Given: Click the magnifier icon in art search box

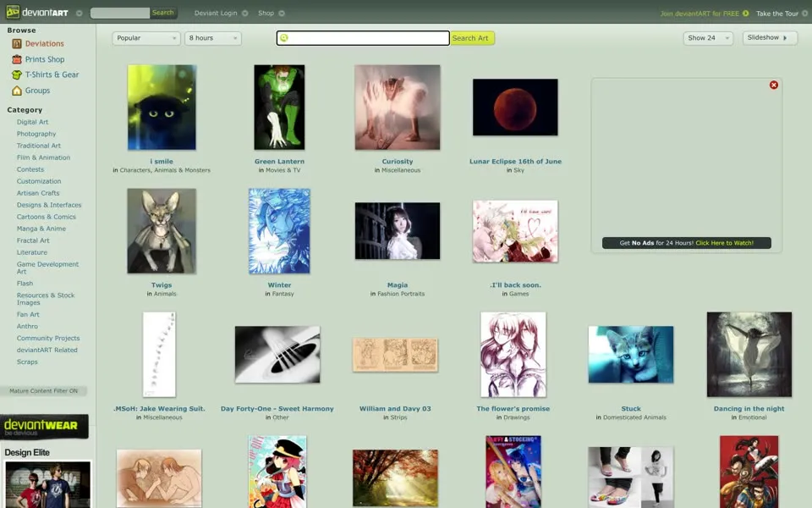Looking at the screenshot, I should click(284, 38).
